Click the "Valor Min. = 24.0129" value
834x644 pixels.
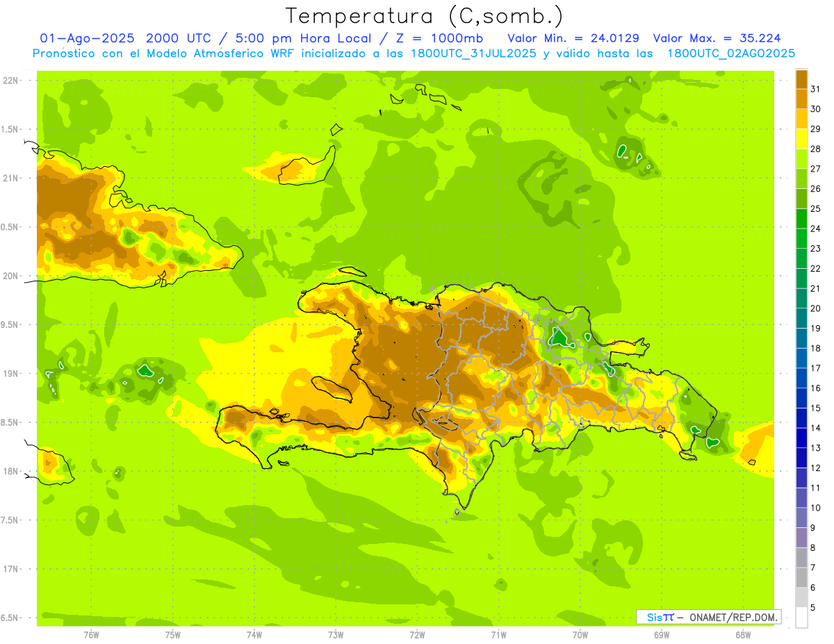574,38
